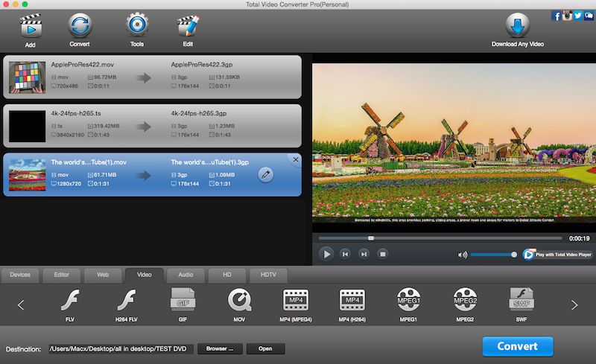
Task: Click the pencil edit icon on selected file
Action: pyautogui.click(x=266, y=175)
